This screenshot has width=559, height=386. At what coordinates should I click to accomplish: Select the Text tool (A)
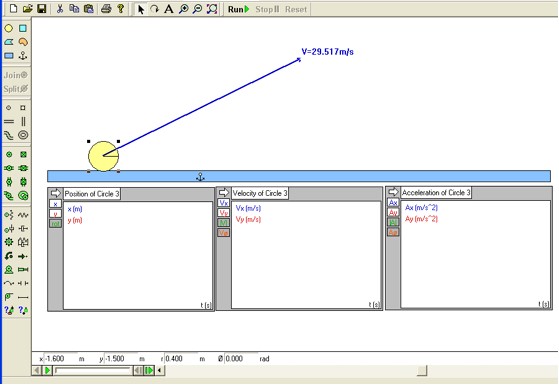169,9
